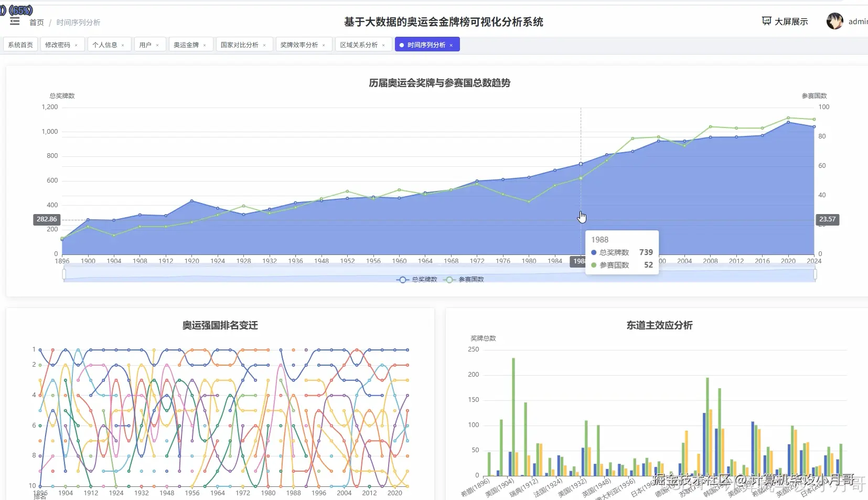Click the 2024 year label on the trend chart
The width and height of the screenshot is (868, 500).
814,261
